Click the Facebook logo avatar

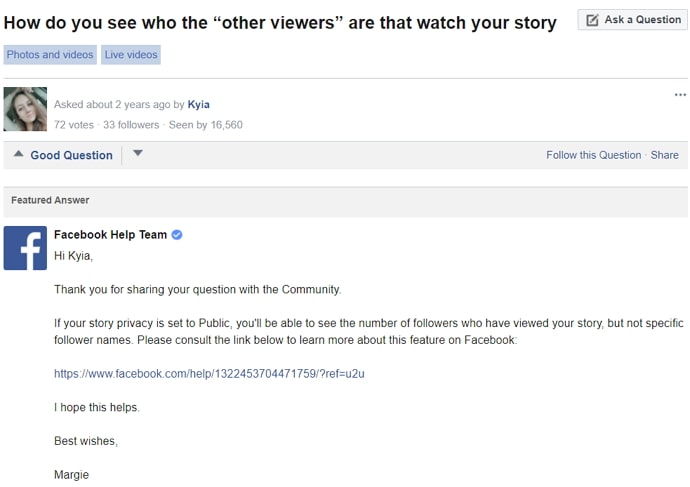[25, 247]
